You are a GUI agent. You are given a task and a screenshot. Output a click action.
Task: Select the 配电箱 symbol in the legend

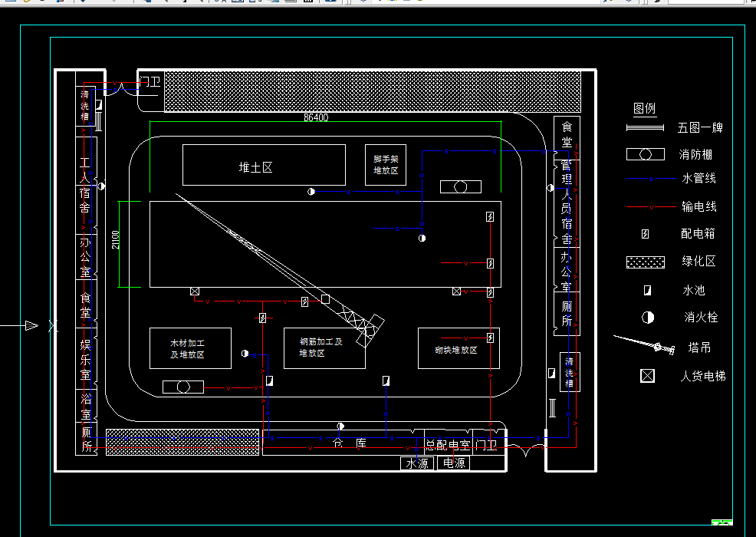646,234
